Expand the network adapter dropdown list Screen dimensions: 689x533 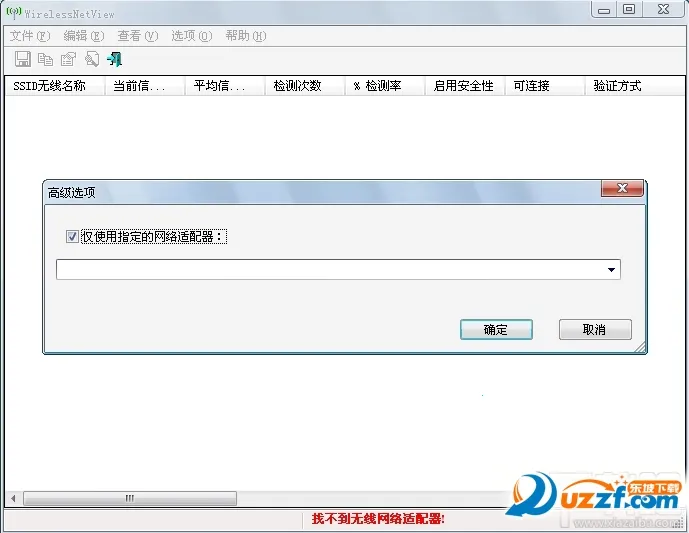(610, 270)
